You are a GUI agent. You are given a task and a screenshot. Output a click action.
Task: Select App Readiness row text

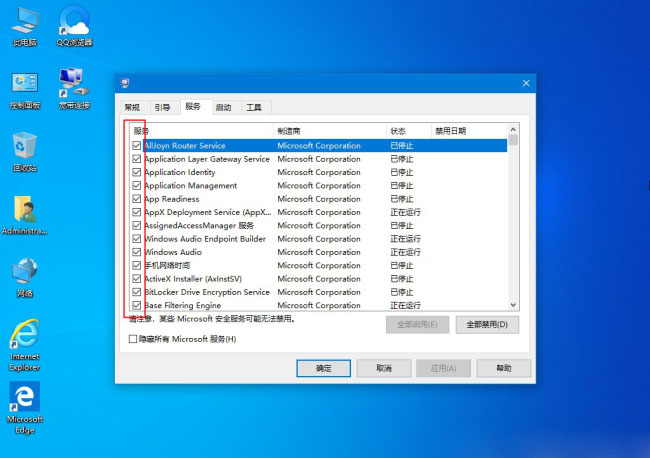point(172,199)
